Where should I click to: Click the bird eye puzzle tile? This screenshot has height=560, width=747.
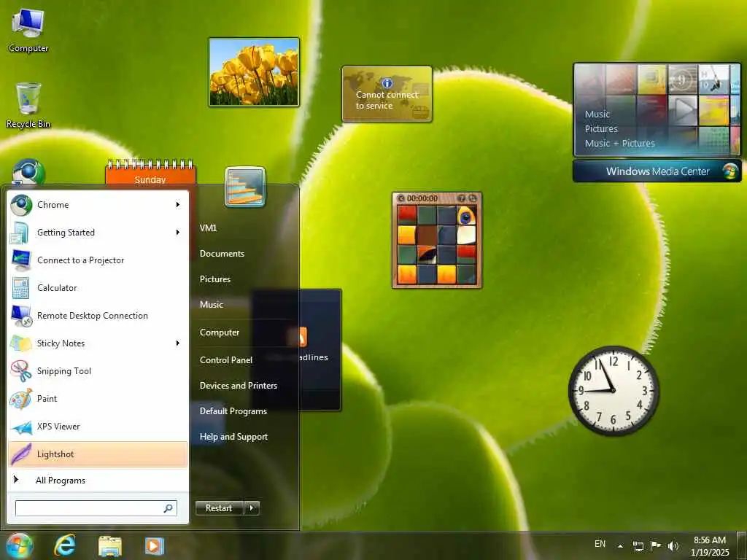[466, 216]
